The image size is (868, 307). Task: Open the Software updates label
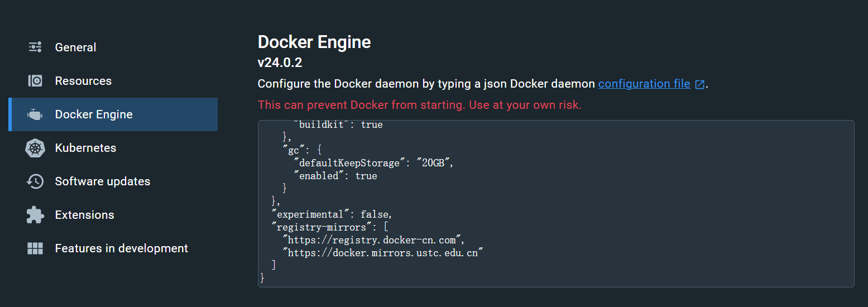coord(103,181)
